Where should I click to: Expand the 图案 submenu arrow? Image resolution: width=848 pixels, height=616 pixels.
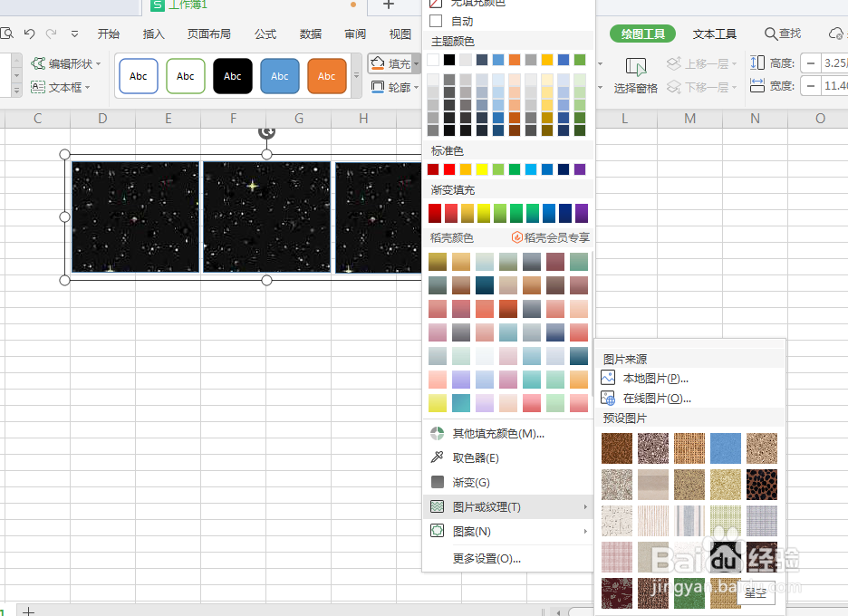[x=585, y=531]
